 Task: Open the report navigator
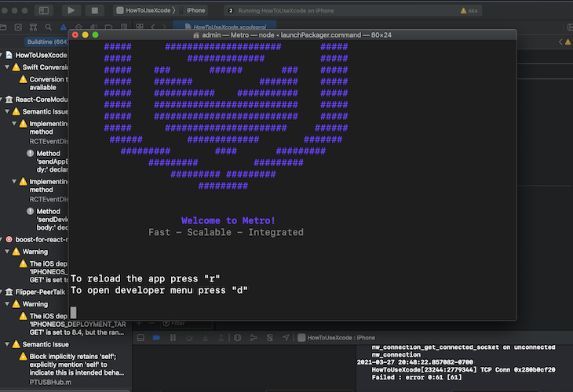124,27
